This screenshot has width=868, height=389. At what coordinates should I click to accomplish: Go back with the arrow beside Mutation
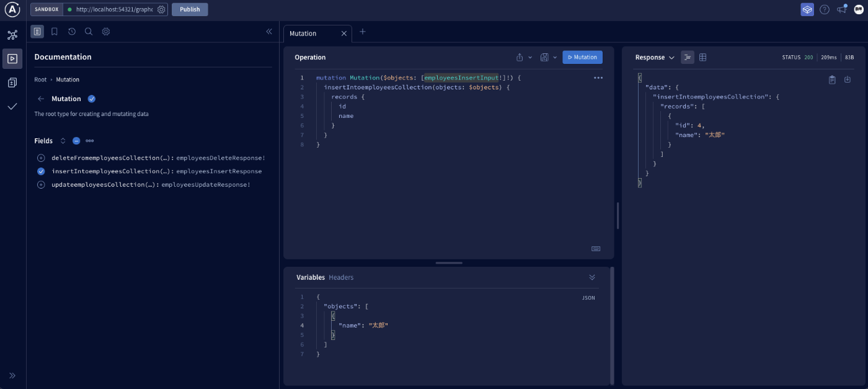[x=41, y=99]
